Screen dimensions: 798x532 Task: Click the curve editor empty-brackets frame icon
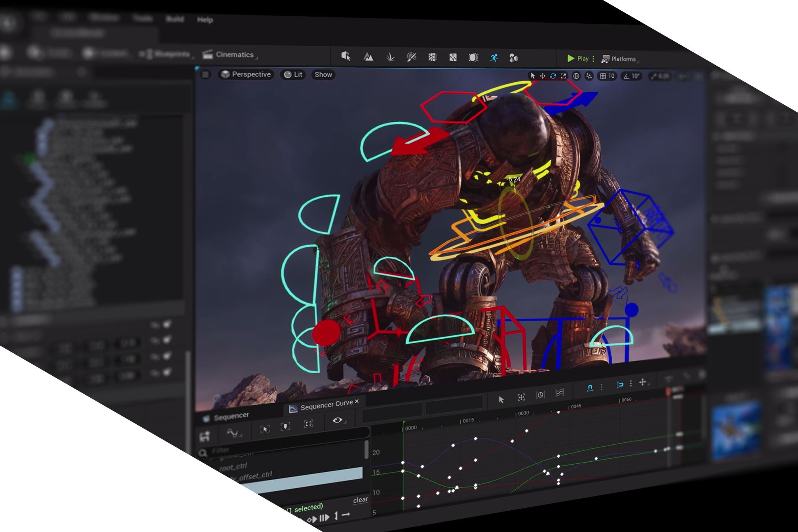point(308,424)
